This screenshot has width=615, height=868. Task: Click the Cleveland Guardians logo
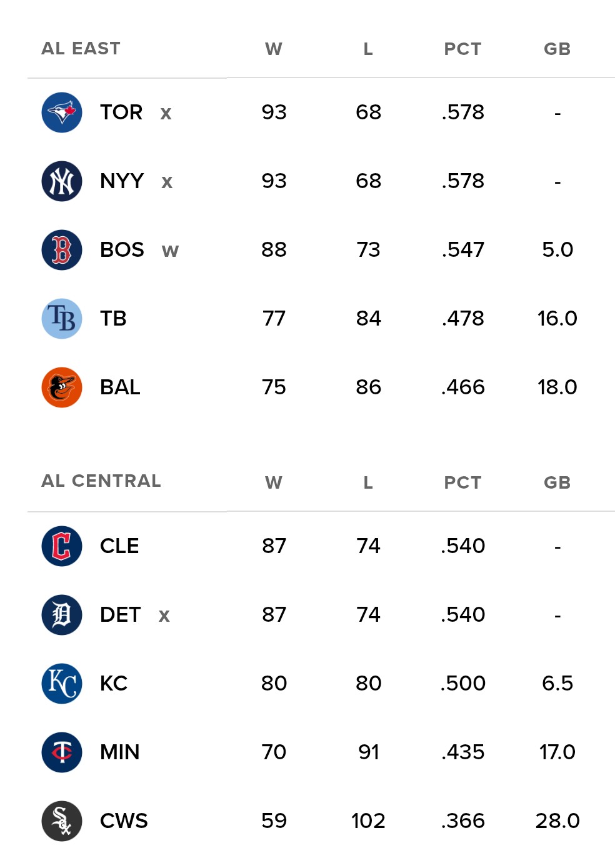(62, 546)
